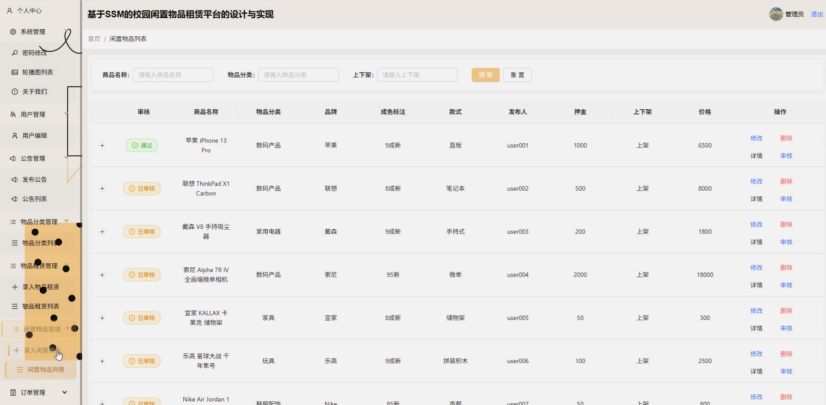
Task: Toggle the 公告管理 sidebar menu
Action: 40,159
